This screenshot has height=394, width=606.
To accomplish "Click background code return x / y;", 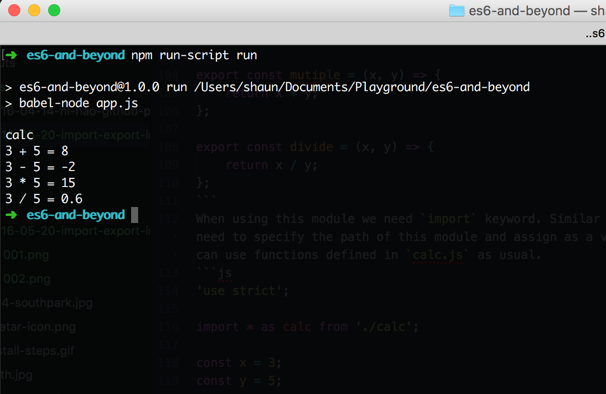I will 271,165.
